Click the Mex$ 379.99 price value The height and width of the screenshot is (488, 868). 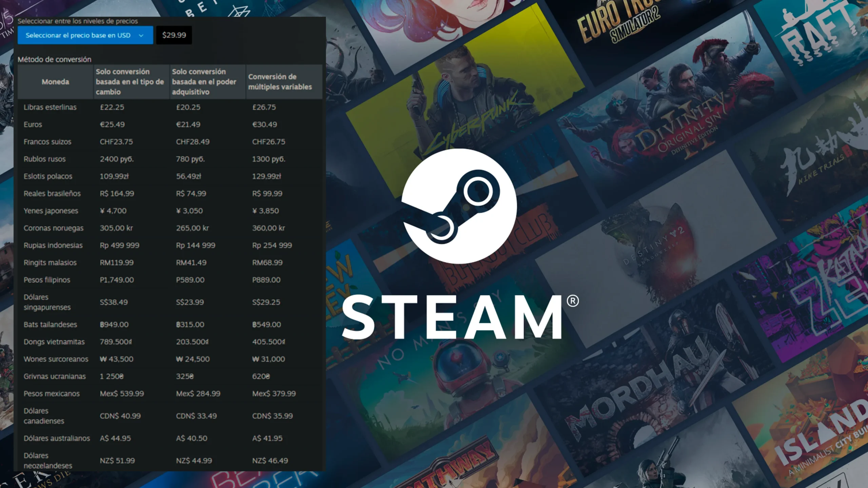(x=273, y=393)
